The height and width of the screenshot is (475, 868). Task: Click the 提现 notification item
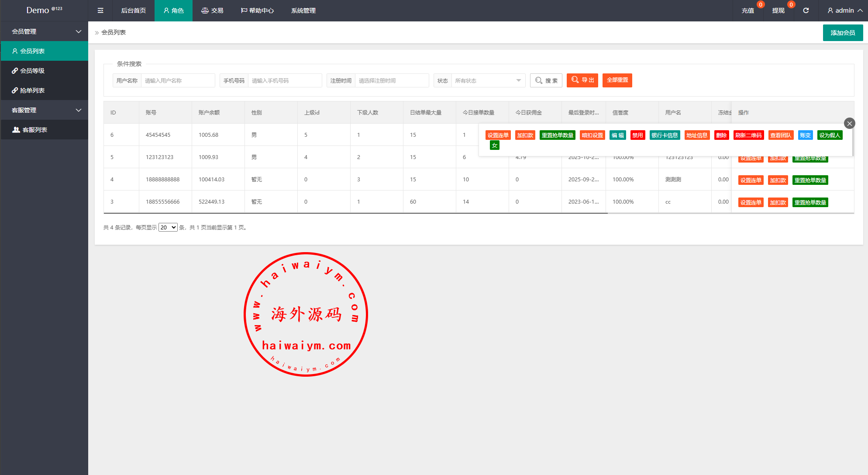pyautogui.click(x=778, y=10)
